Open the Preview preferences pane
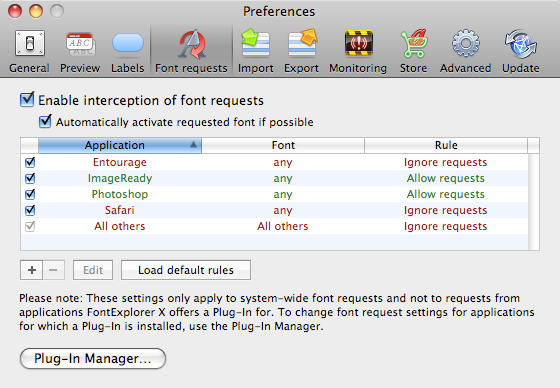The width and height of the screenshot is (560, 388). point(80,51)
